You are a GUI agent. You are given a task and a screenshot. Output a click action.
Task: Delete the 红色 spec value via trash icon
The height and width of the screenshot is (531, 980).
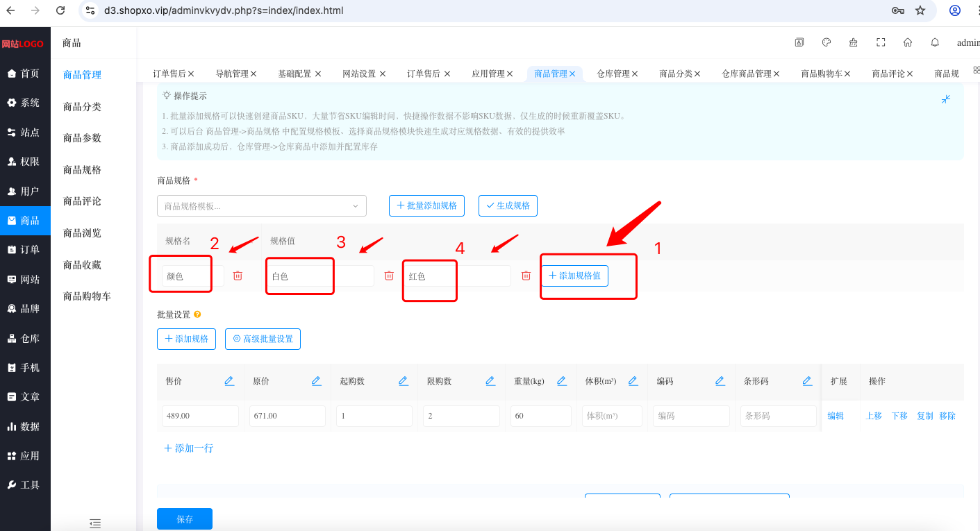(526, 276)
